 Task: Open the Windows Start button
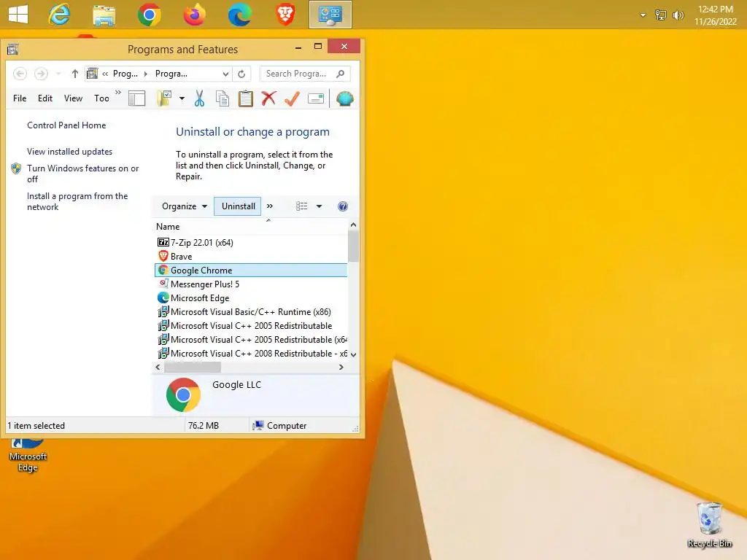18,15
